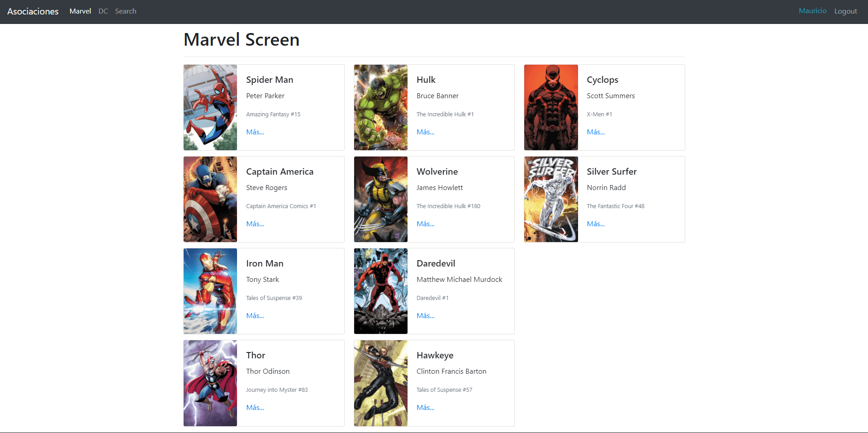Open Más... link for Daredevil
The height and width of the screenshot is (433, 868).
(426, 316)
